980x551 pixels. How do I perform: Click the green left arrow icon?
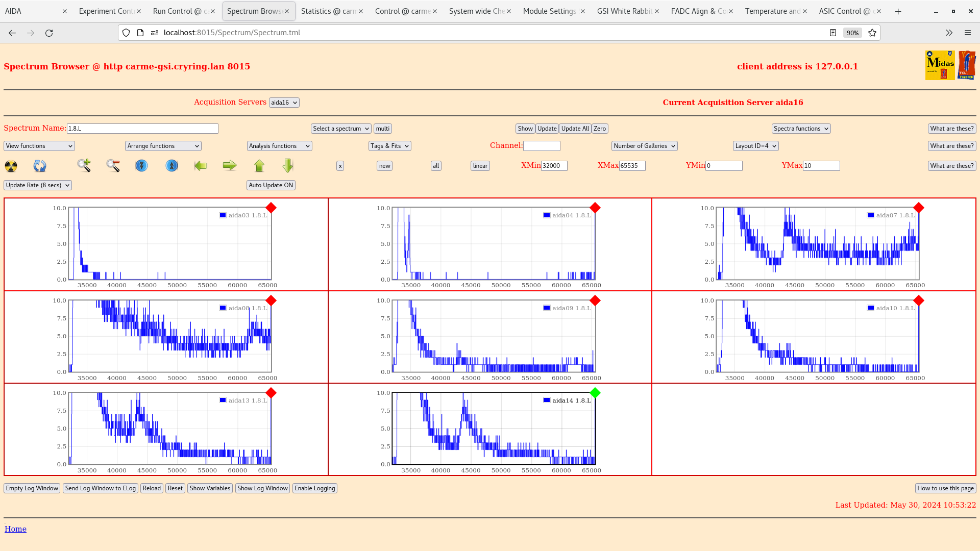pyautogui.click(x=201, y=166)
